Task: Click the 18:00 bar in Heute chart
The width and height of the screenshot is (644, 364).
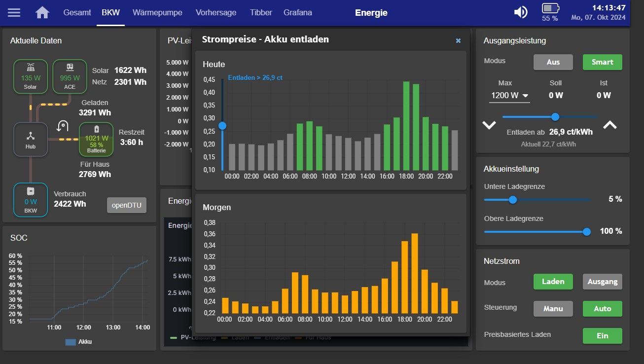Action: coord(406,125)
